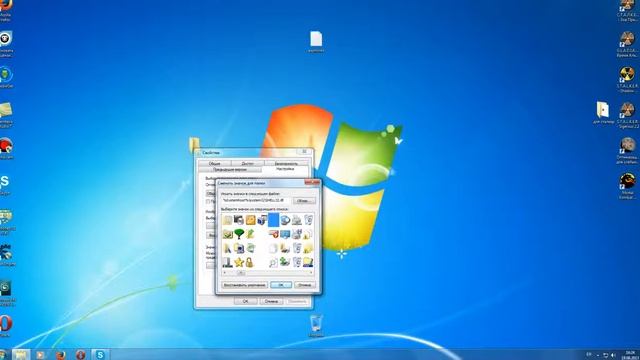
Task: Select the 'для сталкер' folder on desktop
Action: point(603,113)
